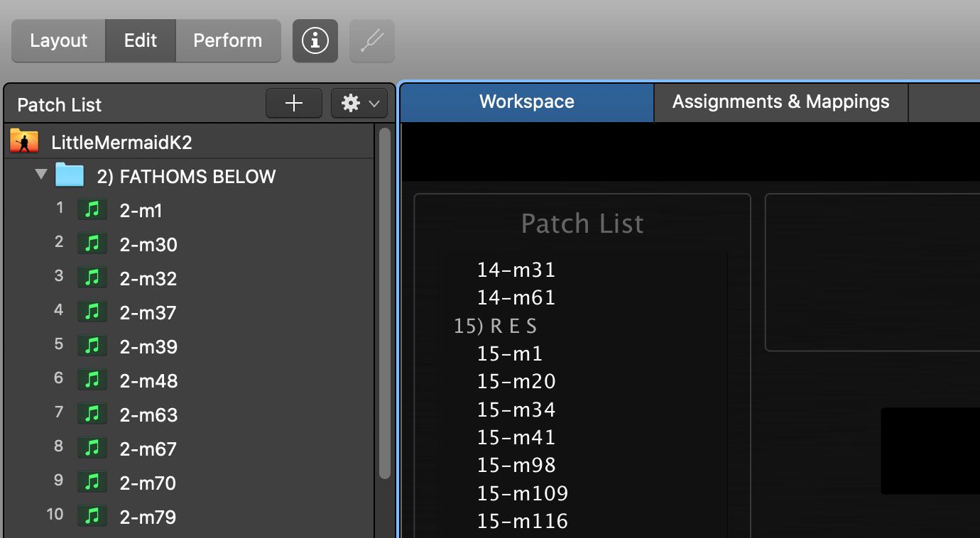Click the green patch icon beside 2-m79

tap(92, 516)
